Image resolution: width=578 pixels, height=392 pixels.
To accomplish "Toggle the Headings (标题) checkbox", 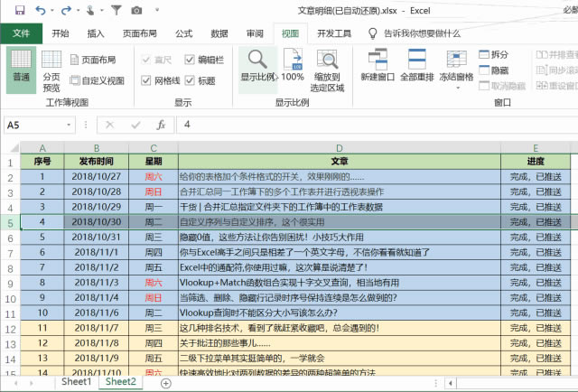I will tap(191, 80).
